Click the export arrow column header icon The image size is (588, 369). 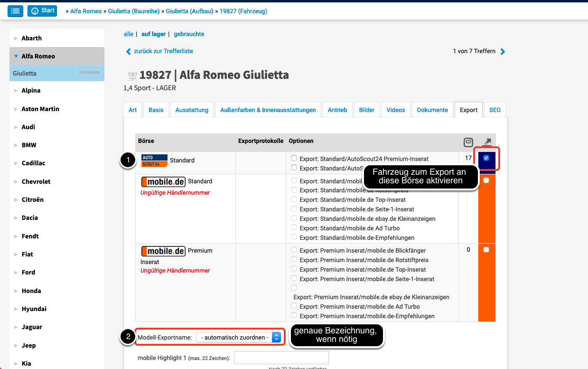pos(487,142)
